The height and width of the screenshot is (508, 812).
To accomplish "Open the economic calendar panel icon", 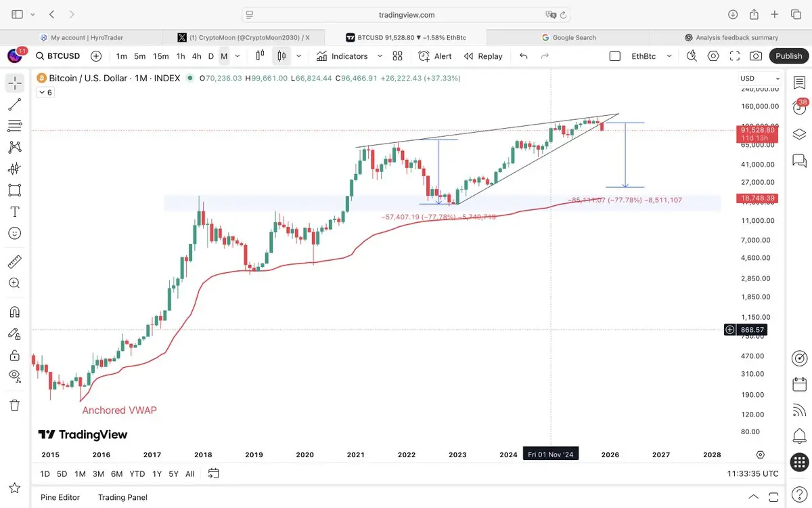I will pos(799,385).
